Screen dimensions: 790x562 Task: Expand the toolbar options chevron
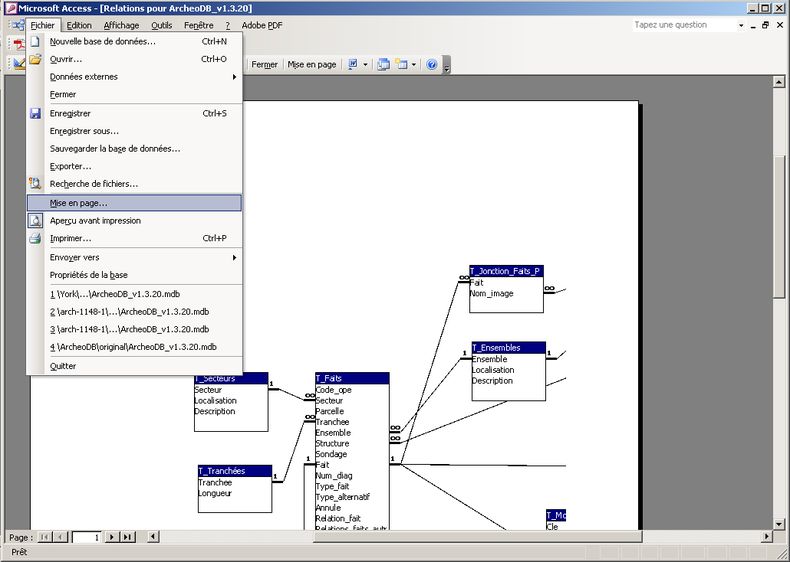[446, 66]
